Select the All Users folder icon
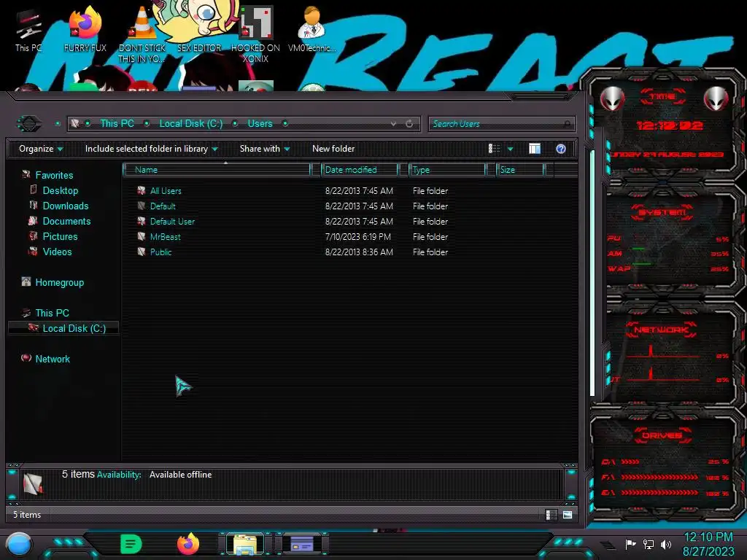Screen dimensions: 747x560 pos(142,191)
